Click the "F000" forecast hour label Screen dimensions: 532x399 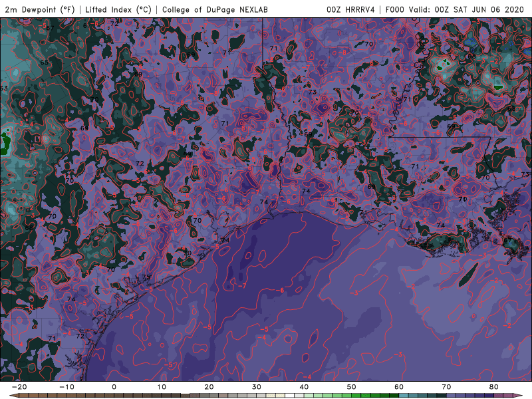[x=396, y=9]
